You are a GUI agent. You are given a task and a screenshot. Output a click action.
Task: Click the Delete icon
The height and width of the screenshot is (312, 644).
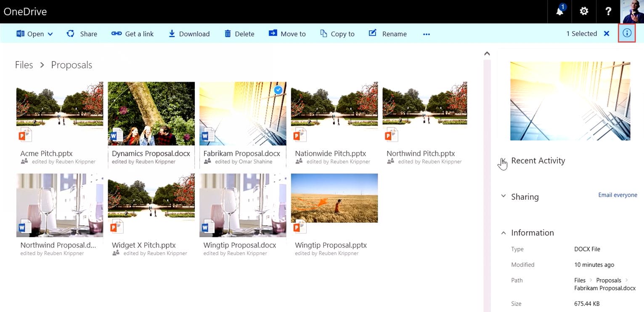click(227, 33)
